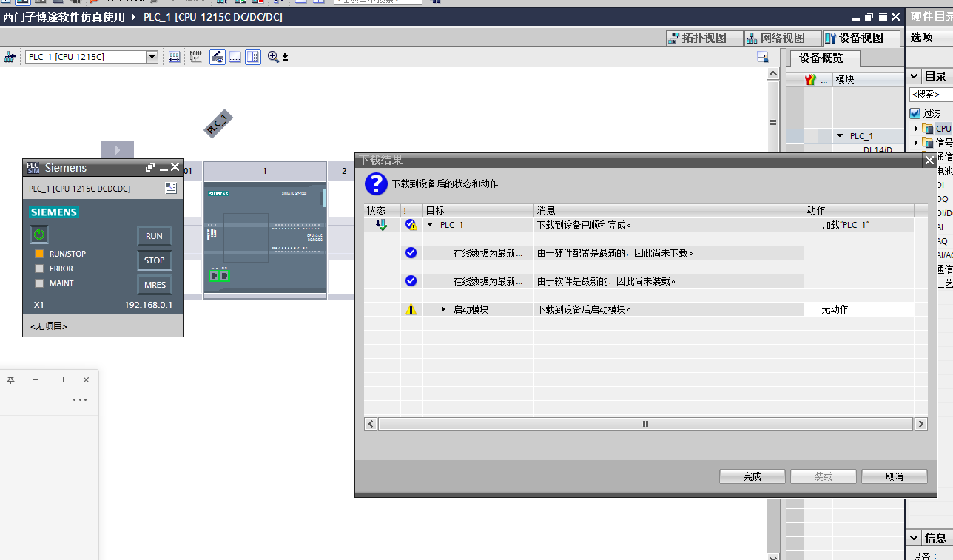Click the dialog horizontal scrollbar thumb
This screenshot has width=953, height=560.
pos(644,424)
